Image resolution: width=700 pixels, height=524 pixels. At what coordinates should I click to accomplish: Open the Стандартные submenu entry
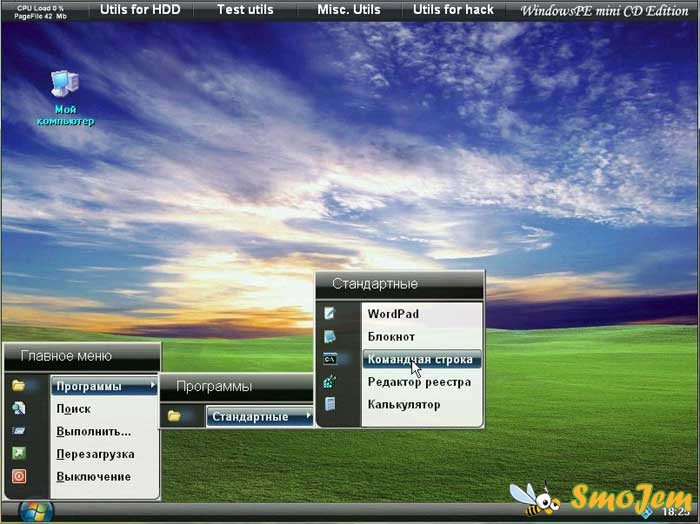coord(259,416)
